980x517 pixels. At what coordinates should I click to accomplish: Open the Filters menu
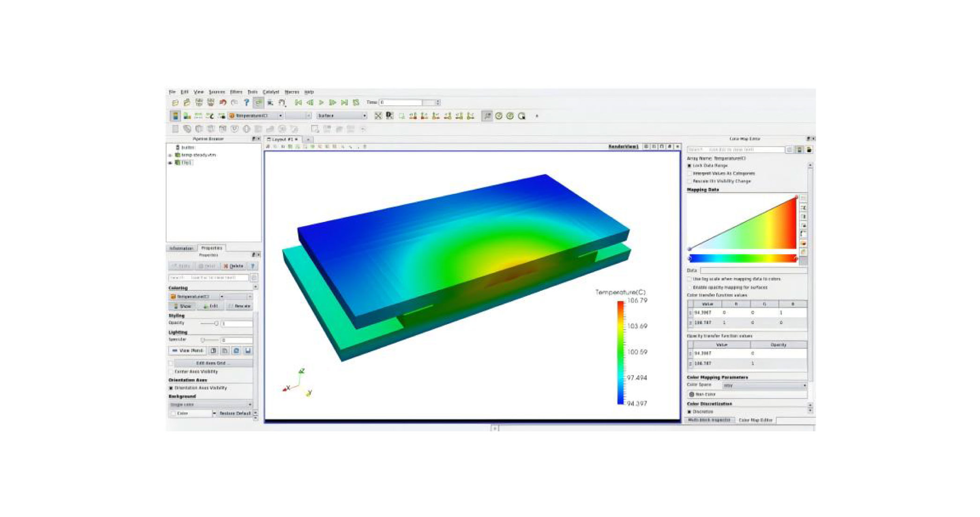(236, 92)
